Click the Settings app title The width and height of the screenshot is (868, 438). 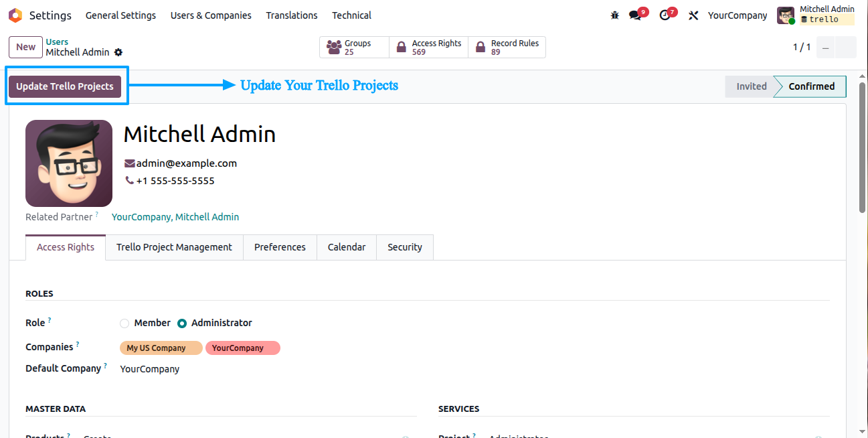pyautogui.click(x=50, y=15)
